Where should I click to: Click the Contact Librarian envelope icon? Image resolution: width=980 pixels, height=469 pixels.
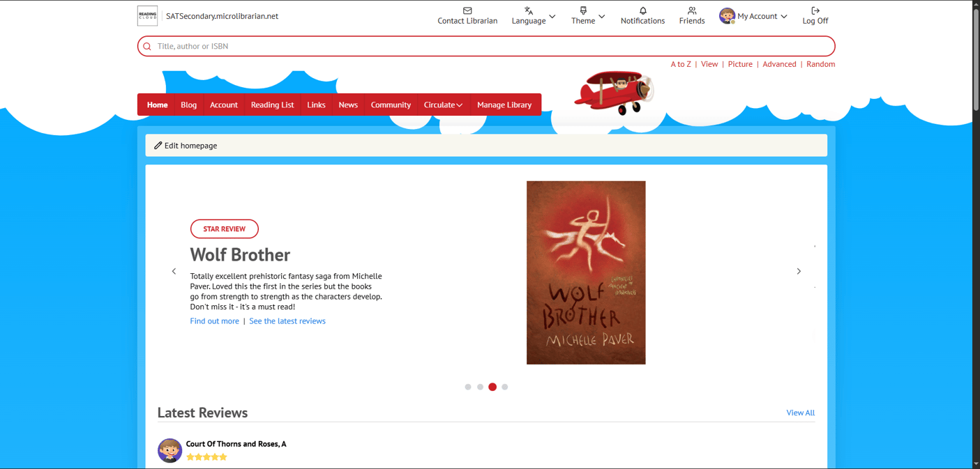[467, 11]
